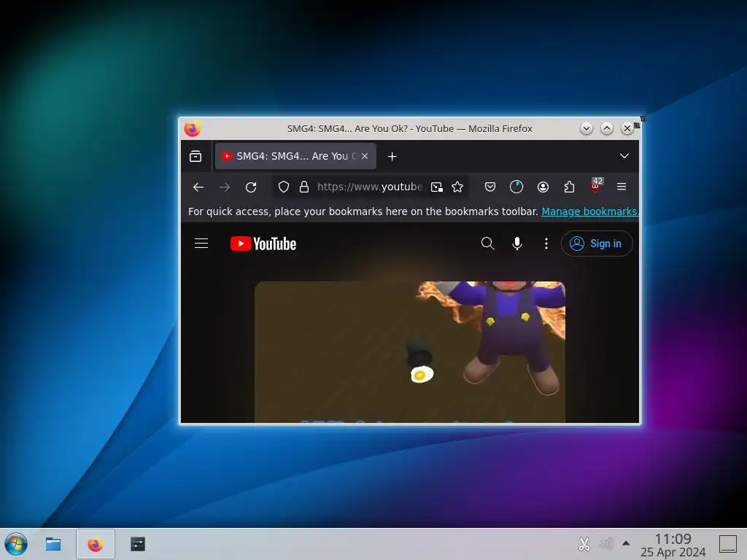Activate Firefox taskbar entry
747x560 pixels.
96,544
